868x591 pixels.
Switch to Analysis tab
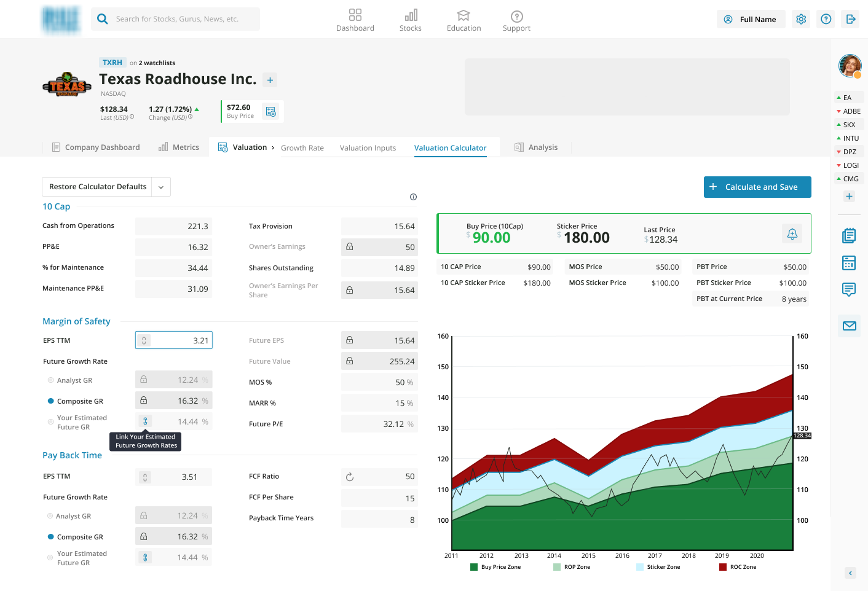(x=536, y=147)
